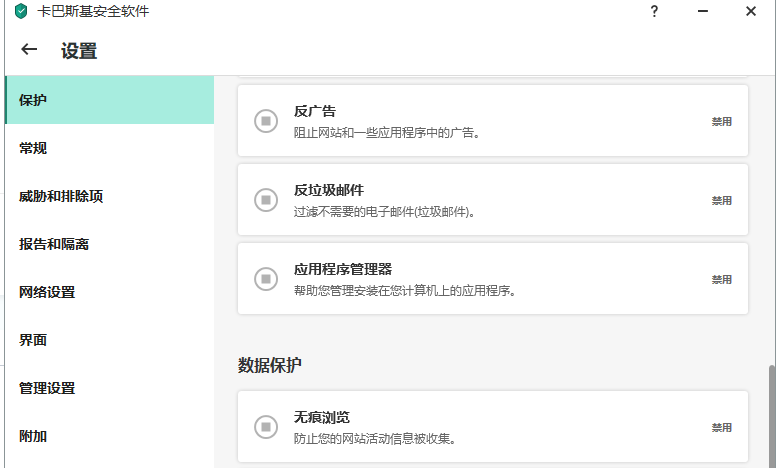Select the 界面 settings category

[x=34, y=340]
